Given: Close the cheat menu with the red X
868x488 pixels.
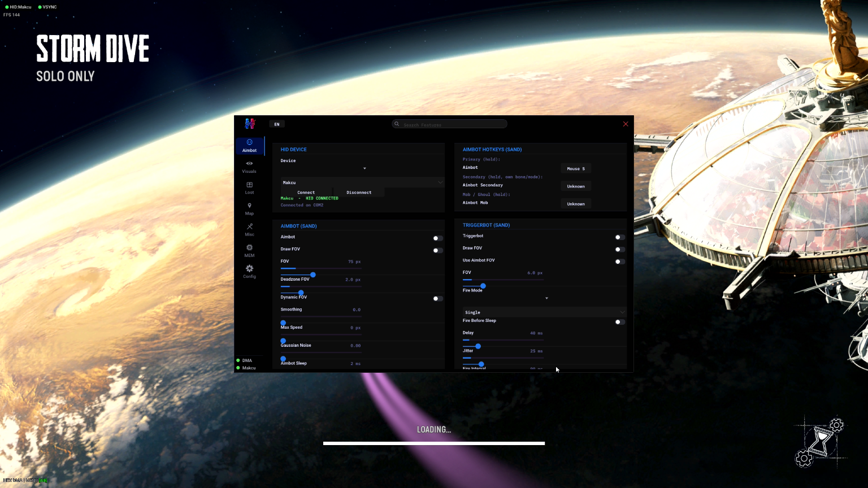Looking at the screenshot, I should [x=626, y=124].
